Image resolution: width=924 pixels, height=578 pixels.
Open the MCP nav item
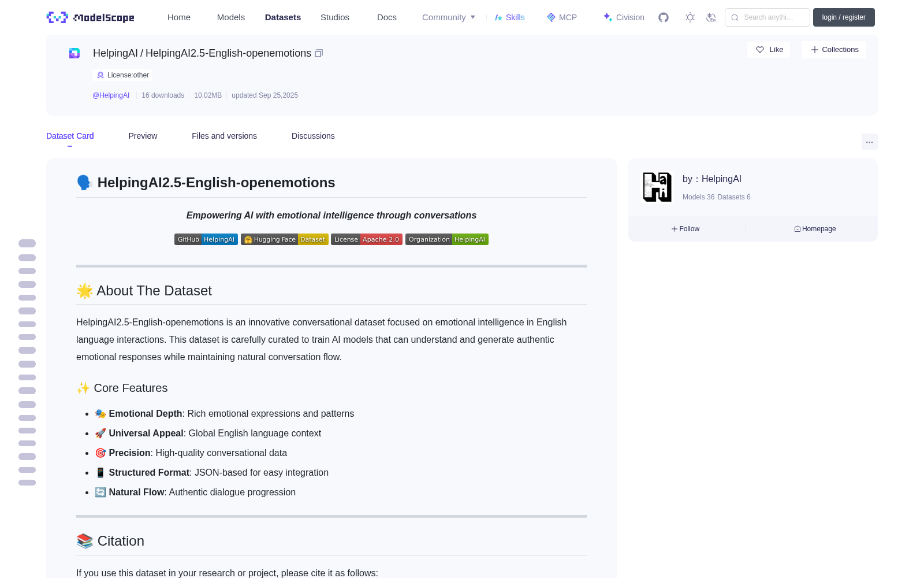point(561,17)
